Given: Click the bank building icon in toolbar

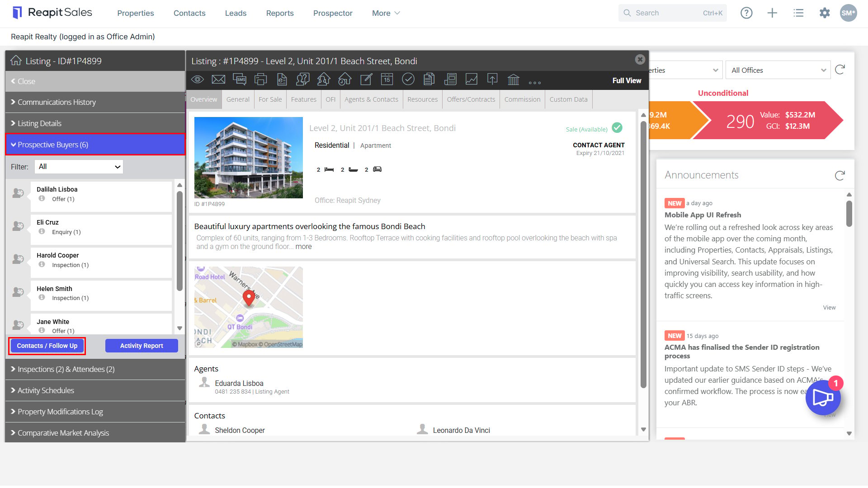Looking at the screenshot, I should (x=514, y=80).
